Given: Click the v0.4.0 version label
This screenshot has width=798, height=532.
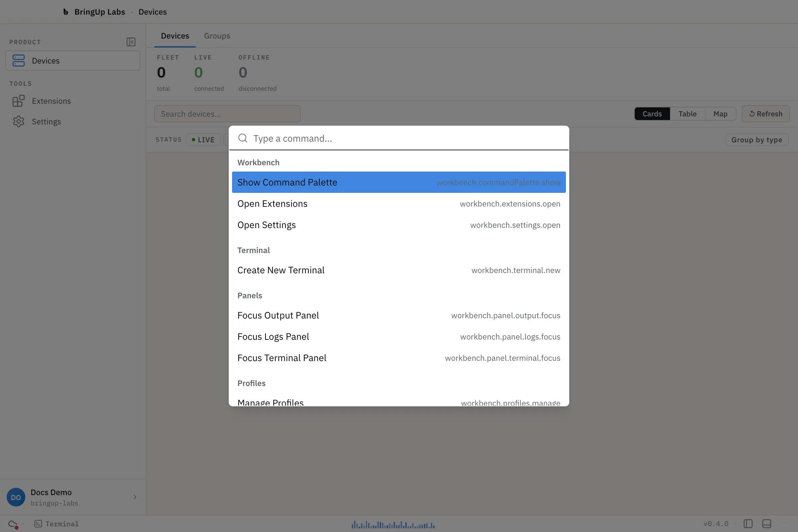Looking at the screenshot, I should click(x=716, y=524).
